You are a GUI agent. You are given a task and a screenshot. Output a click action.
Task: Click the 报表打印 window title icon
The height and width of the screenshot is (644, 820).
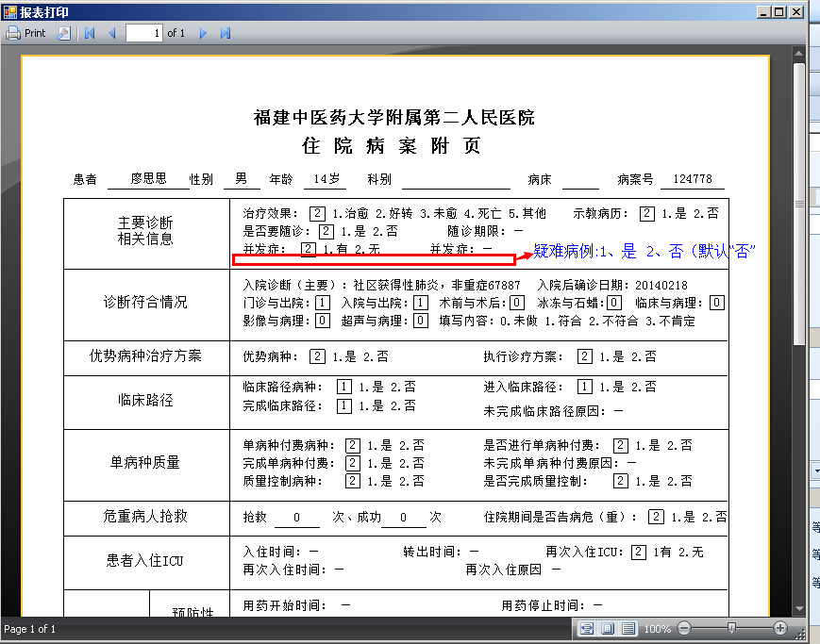(x=10, y=11)
